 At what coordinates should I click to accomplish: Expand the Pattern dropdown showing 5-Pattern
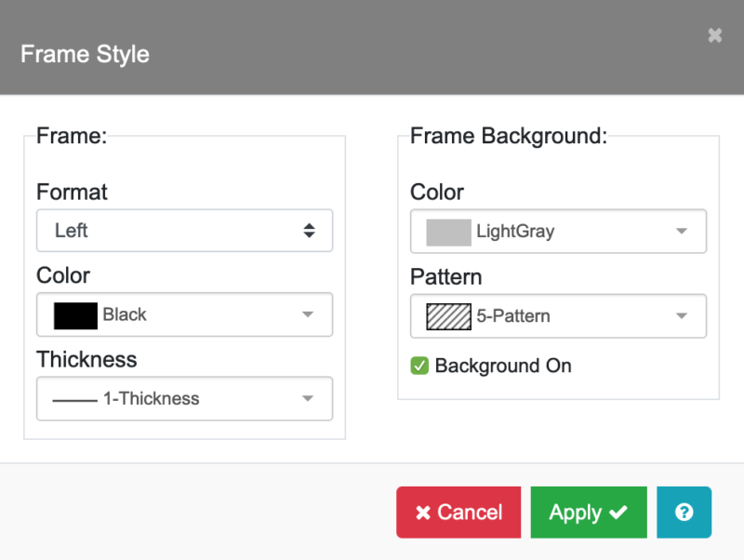pyautogui.click(x=558, y=316)
